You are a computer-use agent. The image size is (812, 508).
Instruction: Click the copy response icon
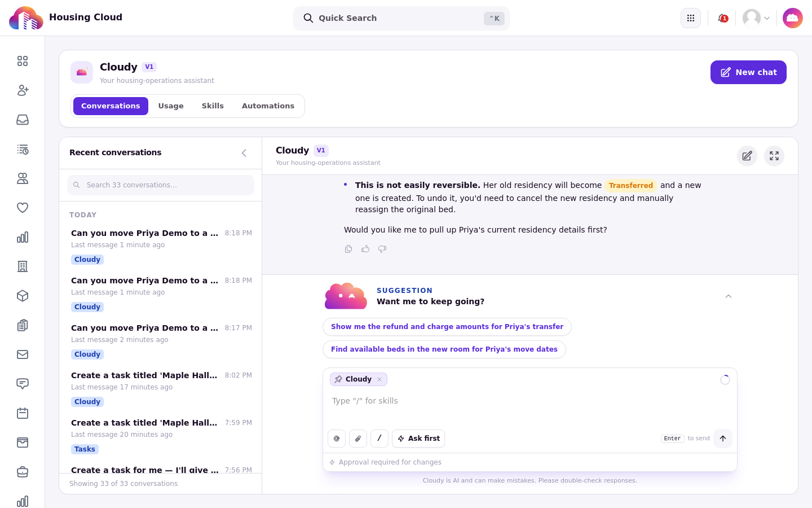[x=348, y=249]
